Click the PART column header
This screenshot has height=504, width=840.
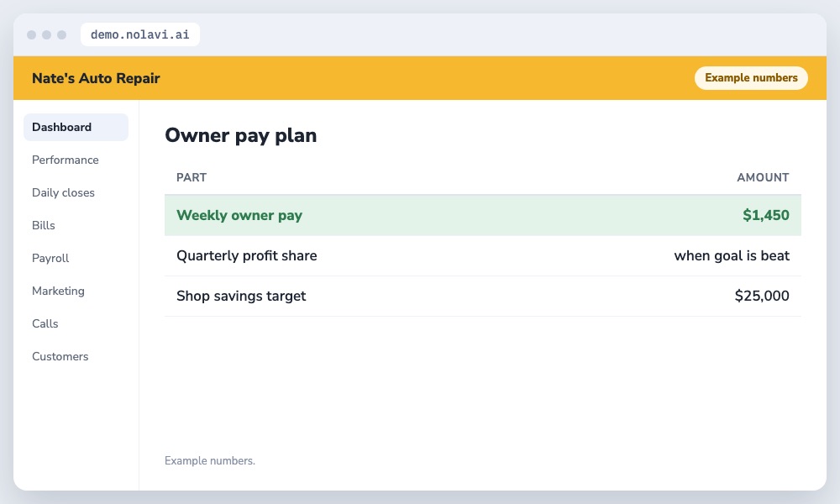pyautogui.click(x=192, y=177)
